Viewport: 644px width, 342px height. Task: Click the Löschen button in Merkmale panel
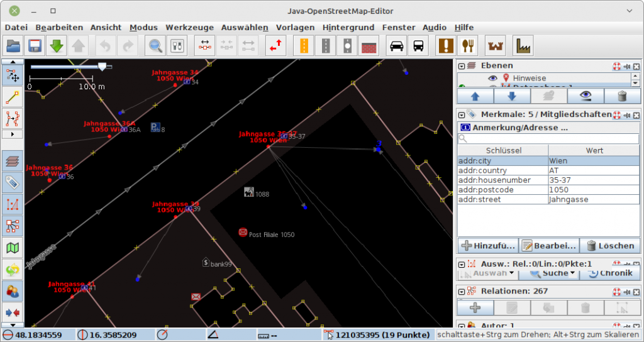[x=609, y=245]
